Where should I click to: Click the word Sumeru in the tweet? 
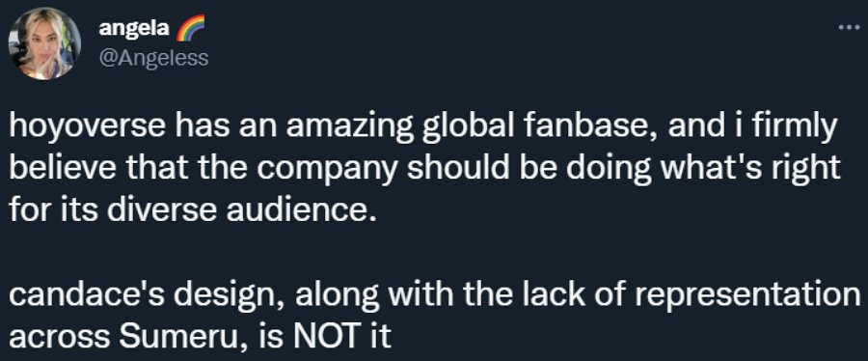(180, 337)
